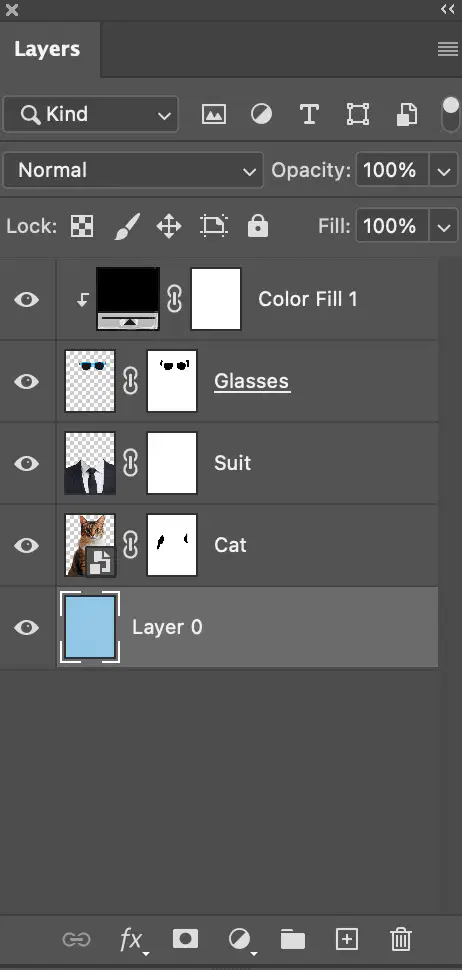Click the lock all padlock icon
The height and width of the screenshot is (970, 462).
pyautogui.click(x=258, y=226)
